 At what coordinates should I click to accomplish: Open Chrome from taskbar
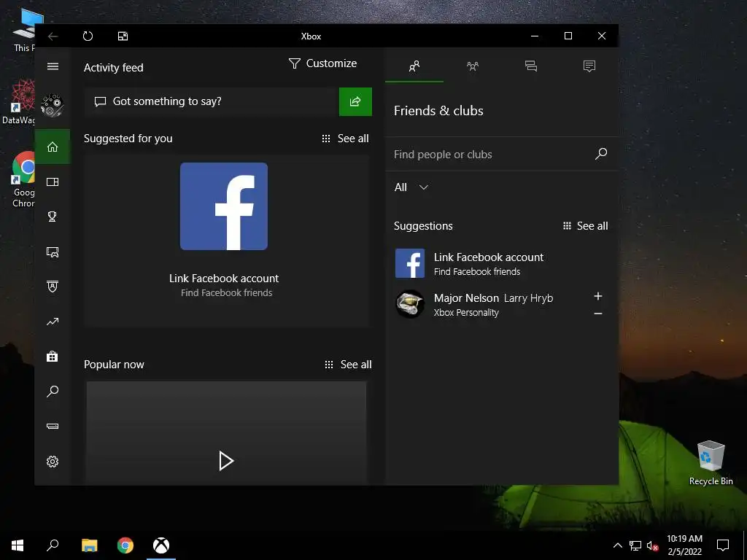(125, 545)
